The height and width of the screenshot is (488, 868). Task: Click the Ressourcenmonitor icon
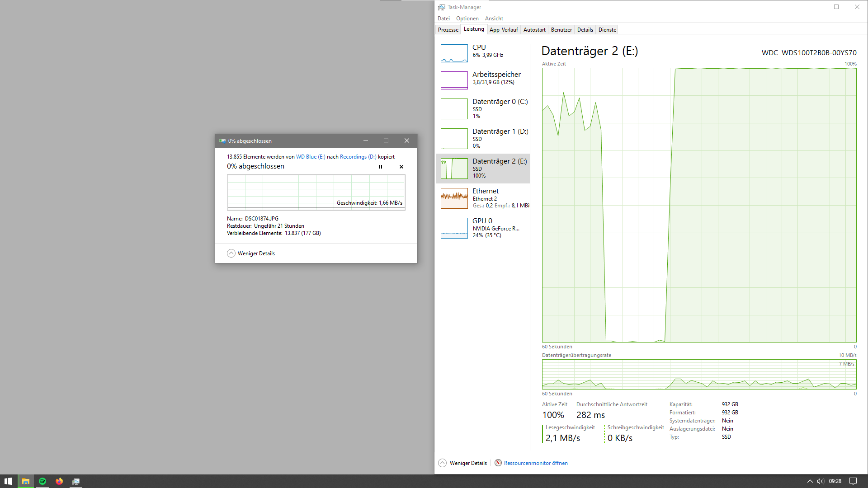point(498,463)
